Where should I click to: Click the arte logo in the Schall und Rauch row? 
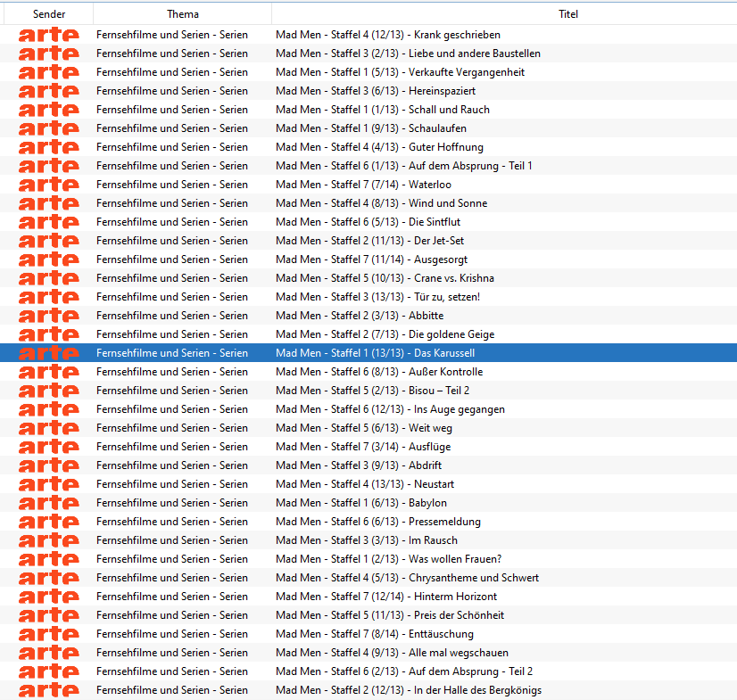point(49,110)
